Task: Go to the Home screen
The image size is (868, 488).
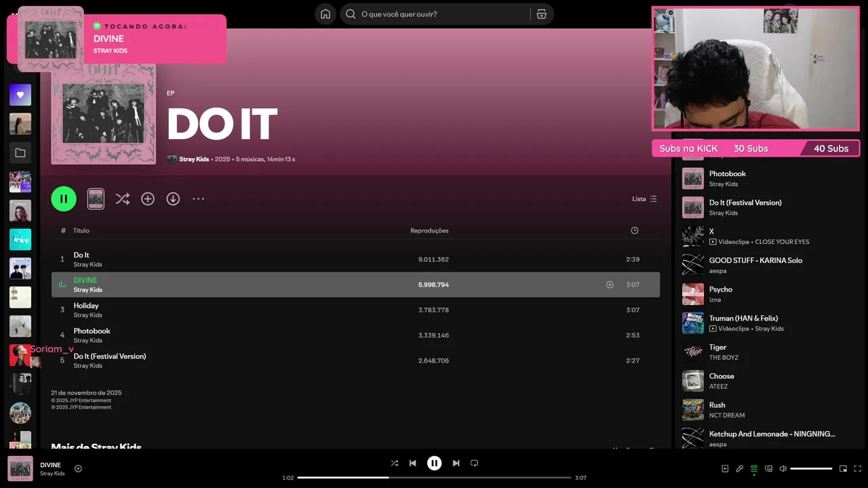Action: point(325,14)
